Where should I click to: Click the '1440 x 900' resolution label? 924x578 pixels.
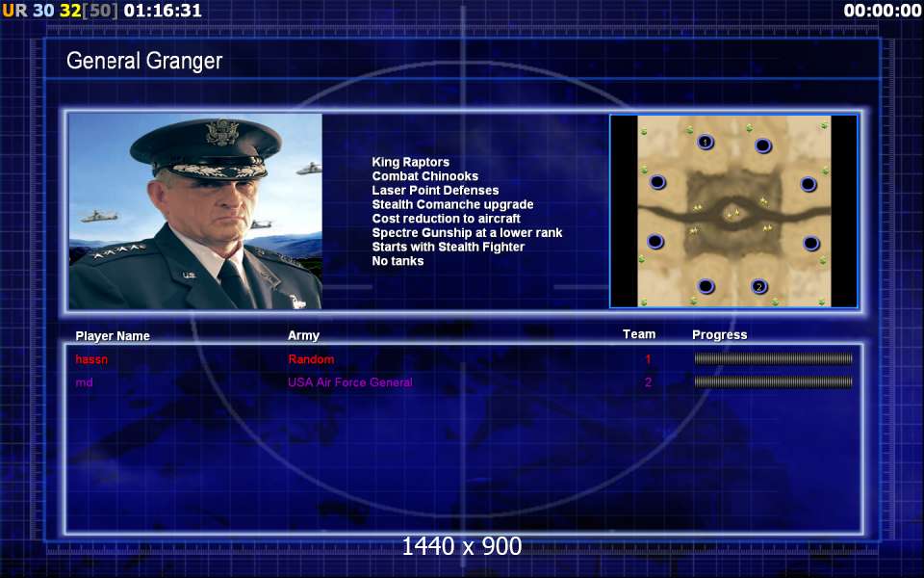(462, 546)
